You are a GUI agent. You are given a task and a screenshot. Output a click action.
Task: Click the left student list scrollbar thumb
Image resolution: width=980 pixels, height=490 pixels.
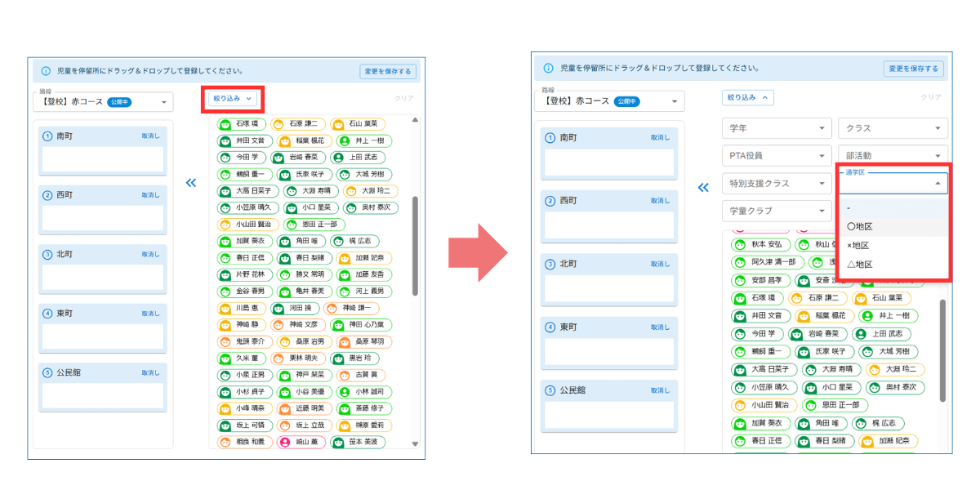415,245
